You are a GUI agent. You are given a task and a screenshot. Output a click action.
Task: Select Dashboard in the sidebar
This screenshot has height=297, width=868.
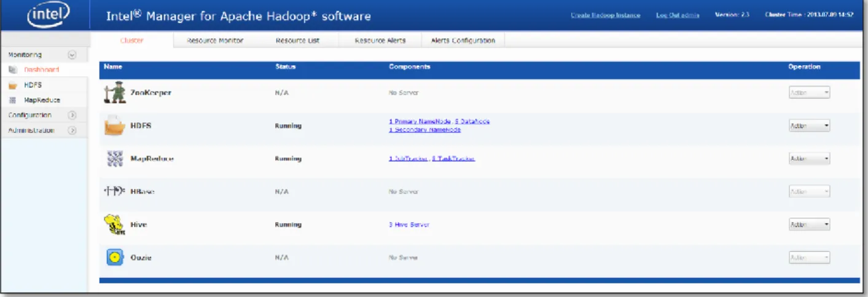42,70
